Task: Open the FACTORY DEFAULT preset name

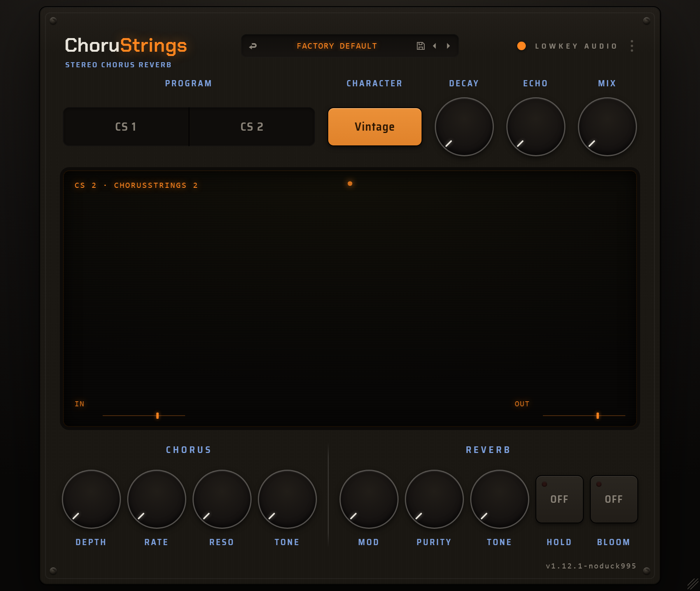Action: point(337,46)
